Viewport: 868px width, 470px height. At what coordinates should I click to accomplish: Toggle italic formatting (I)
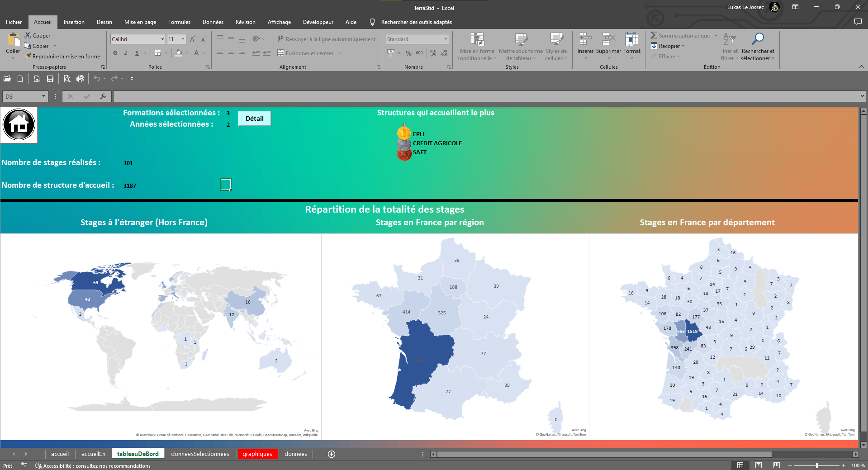(126, 53)
